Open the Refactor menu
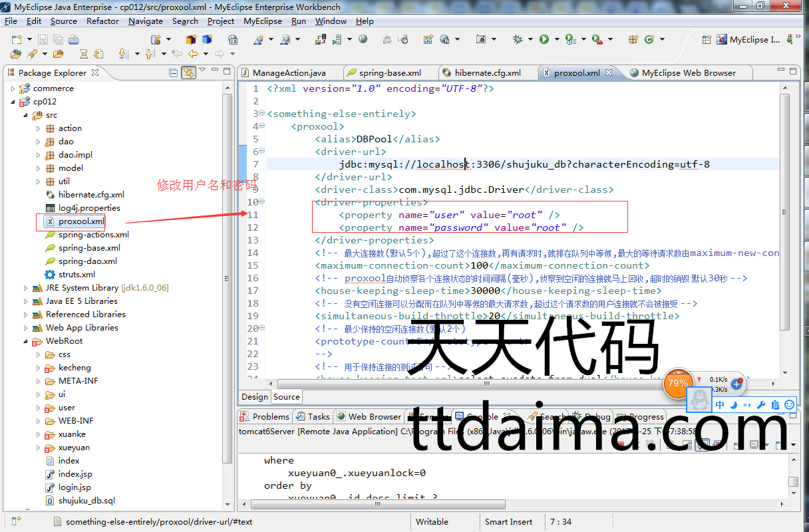809x532 pixels. pos(102,21)
